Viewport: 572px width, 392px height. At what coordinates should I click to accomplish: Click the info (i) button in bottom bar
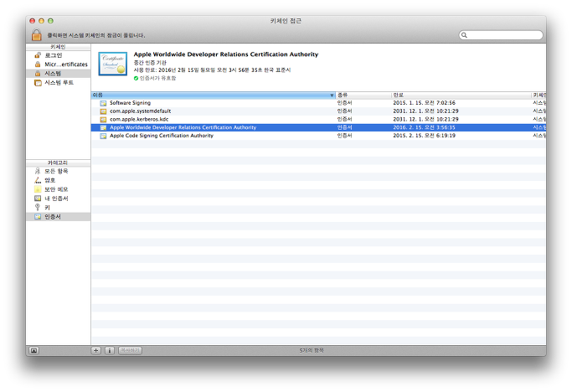click(110, 350)
